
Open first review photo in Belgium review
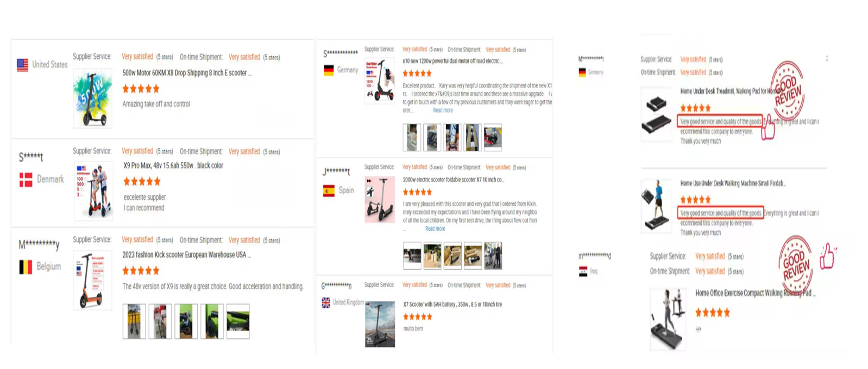134,321
